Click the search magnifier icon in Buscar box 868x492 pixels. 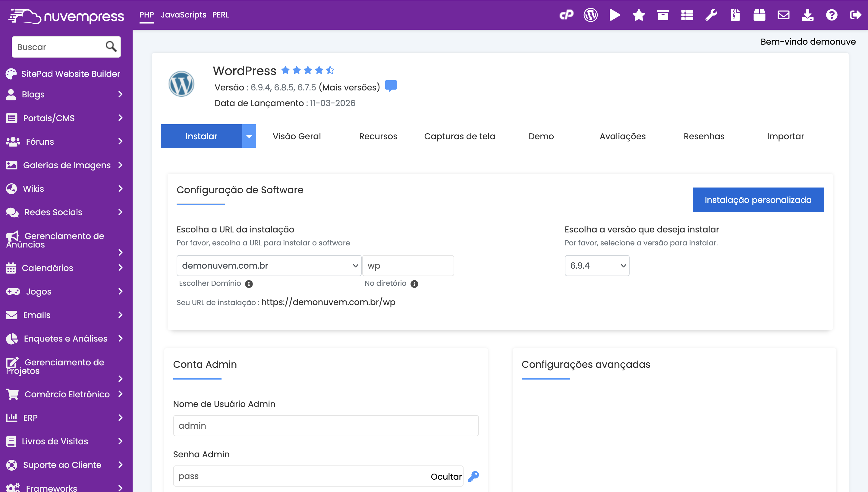(x=111, y=46)
